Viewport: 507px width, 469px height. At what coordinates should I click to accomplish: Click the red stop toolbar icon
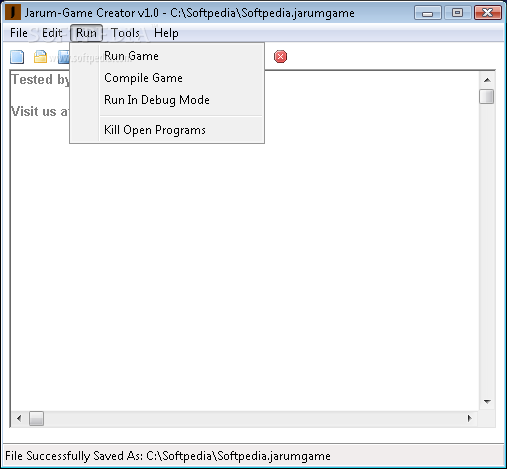coord(280,57)
